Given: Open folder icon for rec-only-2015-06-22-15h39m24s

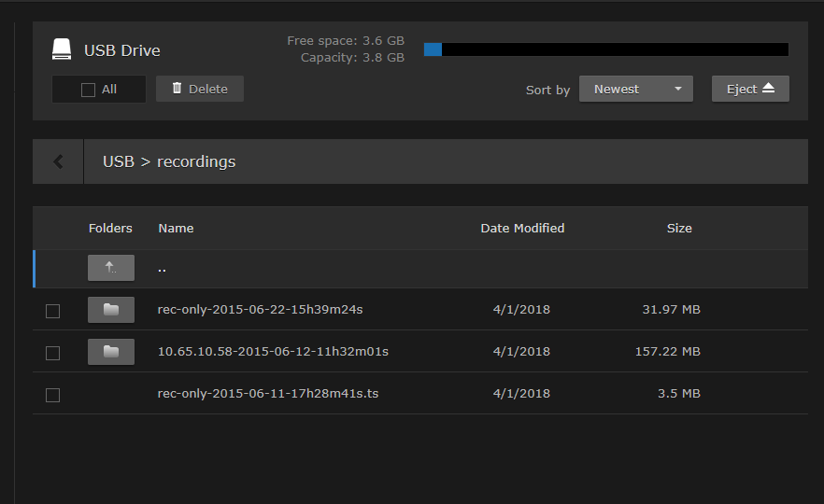Looking at the screenshot, I should [111, 309].
